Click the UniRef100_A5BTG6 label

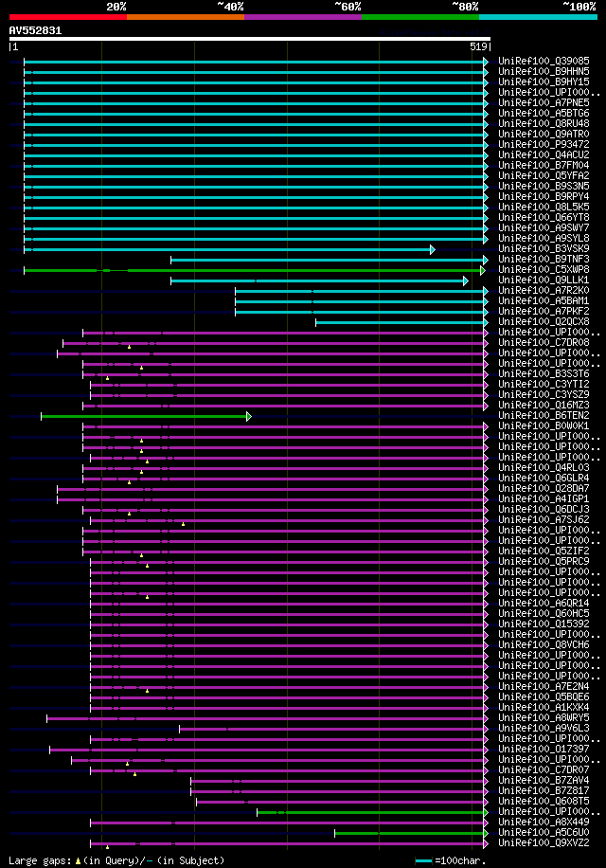click(544, 113)
